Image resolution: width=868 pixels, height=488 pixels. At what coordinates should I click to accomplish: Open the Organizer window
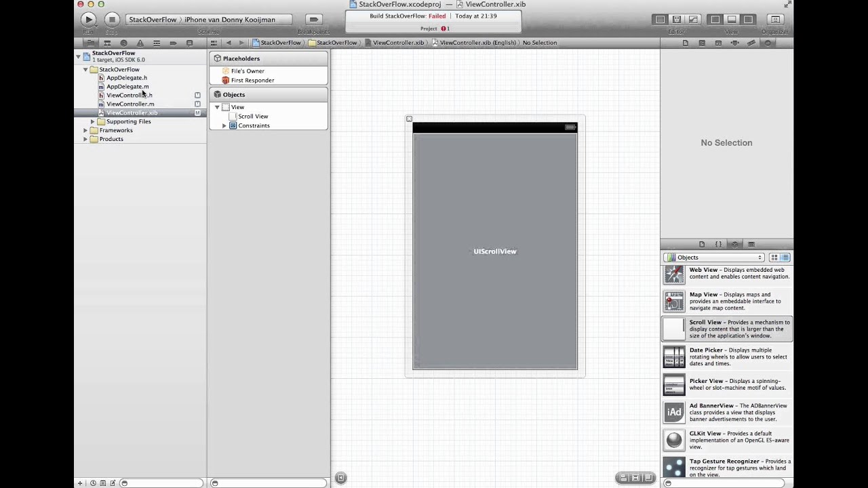(774, 20)
